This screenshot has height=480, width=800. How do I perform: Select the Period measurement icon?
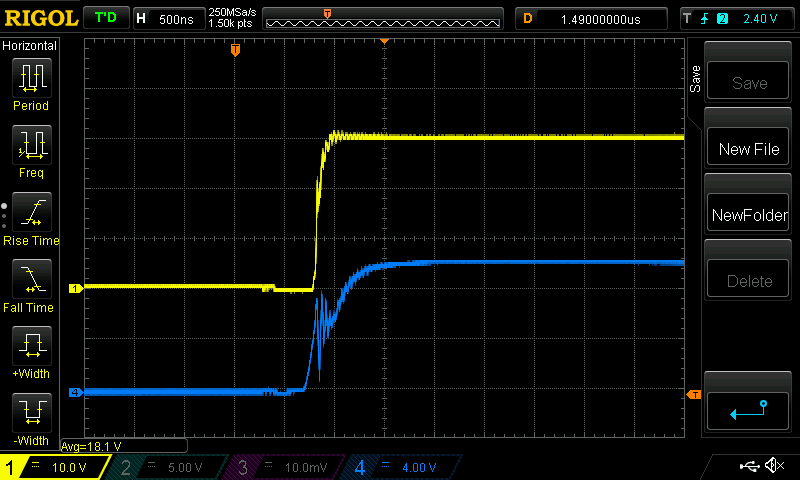[30, 78]
